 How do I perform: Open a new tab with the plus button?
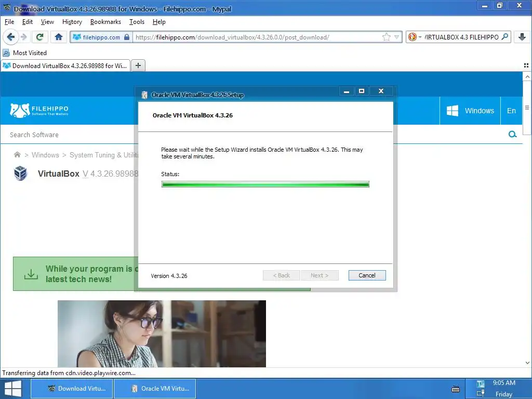[x=138, y=65]
